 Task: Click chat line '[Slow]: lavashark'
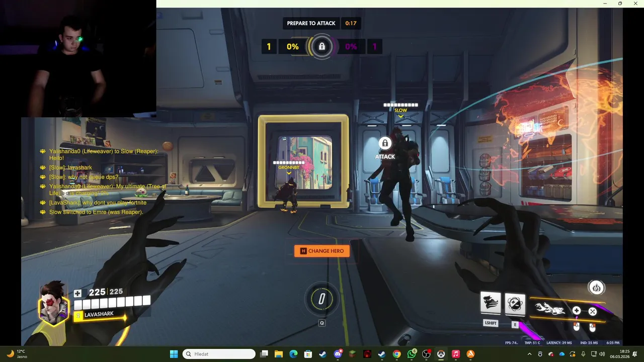(x=70, y=167)
